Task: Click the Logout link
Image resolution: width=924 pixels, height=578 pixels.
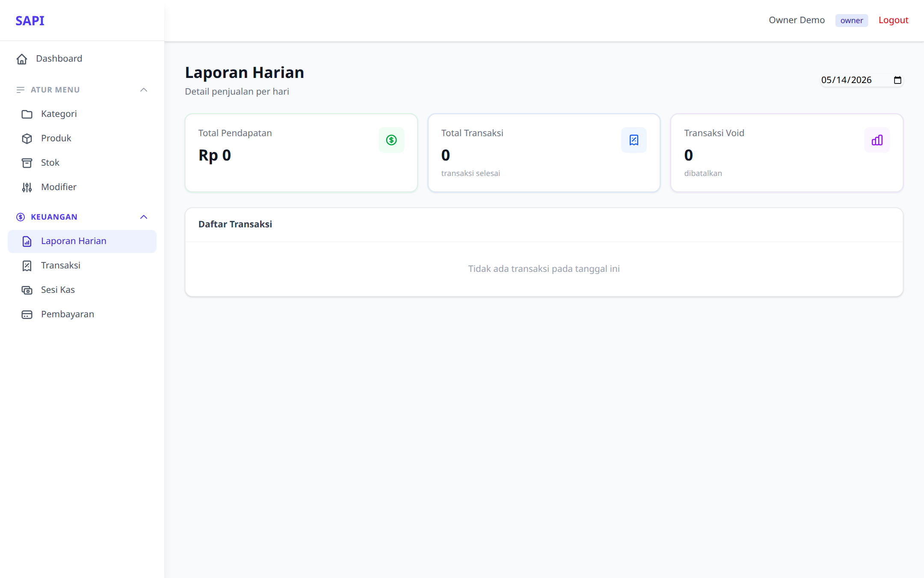Action: click(x=893, y=20)
